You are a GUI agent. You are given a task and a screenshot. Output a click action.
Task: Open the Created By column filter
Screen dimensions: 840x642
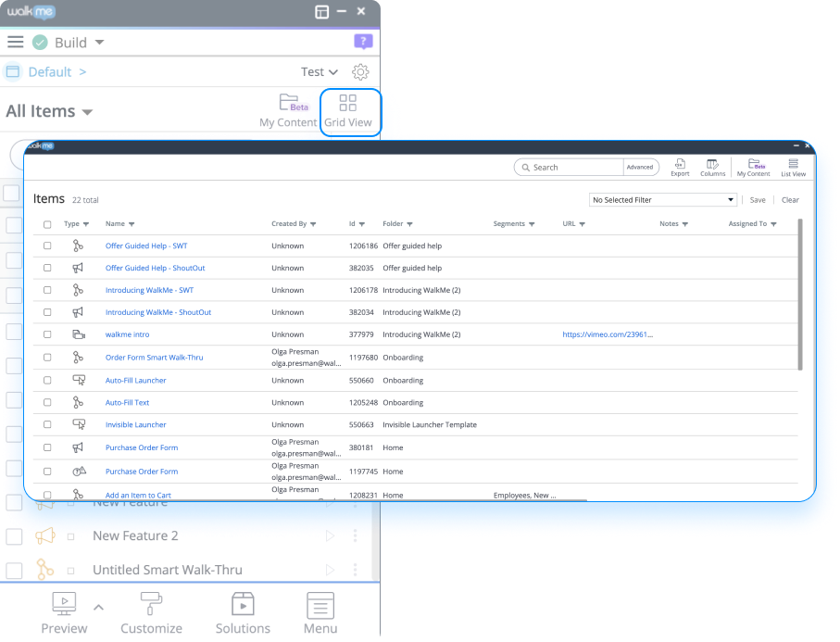coord(313,224)
